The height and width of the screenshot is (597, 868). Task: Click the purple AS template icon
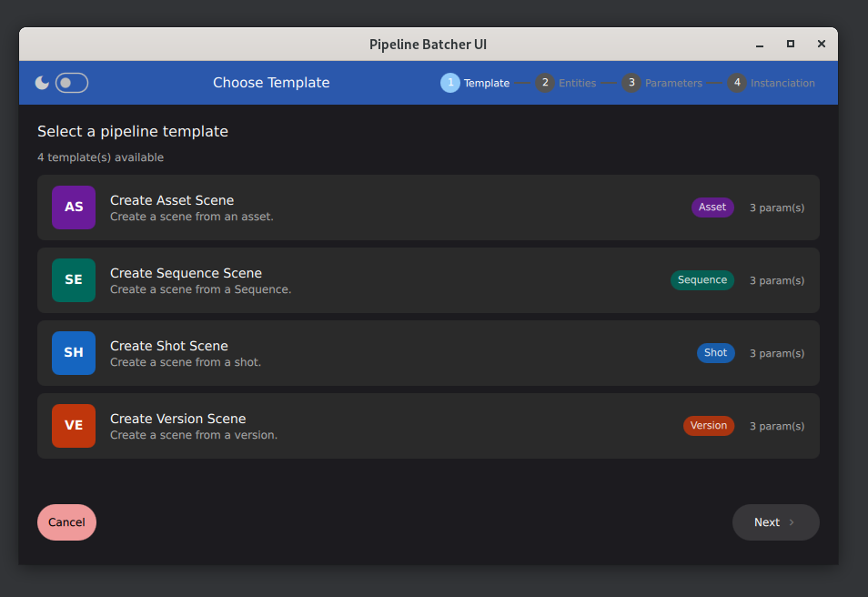(x=74, y=207)
